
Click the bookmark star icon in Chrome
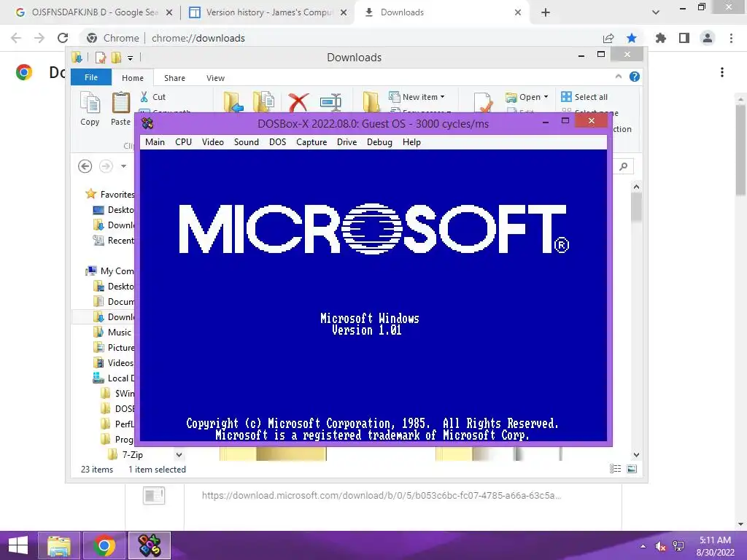632,38
